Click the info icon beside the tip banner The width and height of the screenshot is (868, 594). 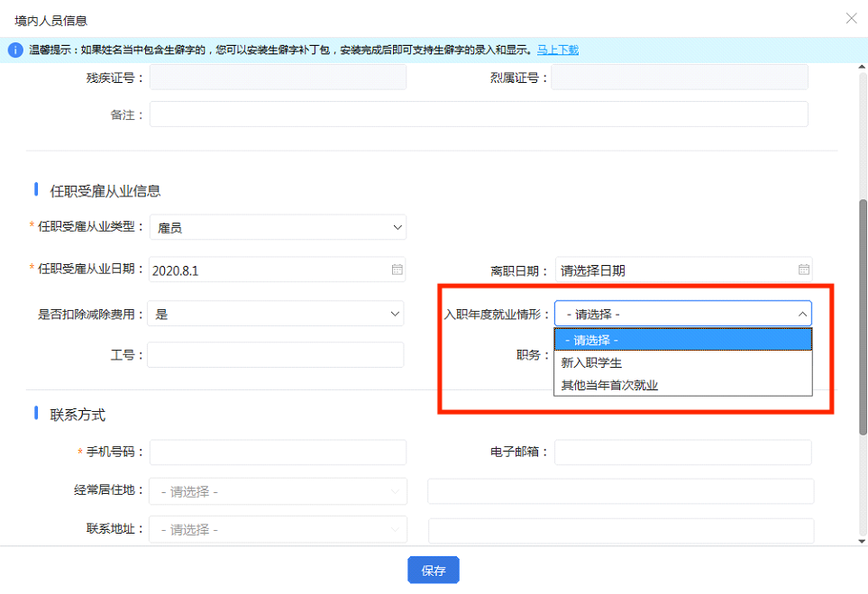tap(14, 50)
